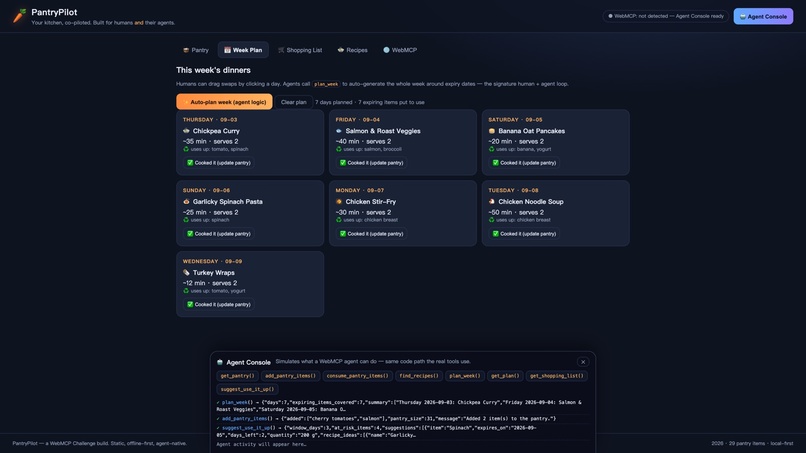Viewport: 806px width, 453px height.
Task: Click the Clear plan button
Action: pyautogui.click(x=294, y=102)
